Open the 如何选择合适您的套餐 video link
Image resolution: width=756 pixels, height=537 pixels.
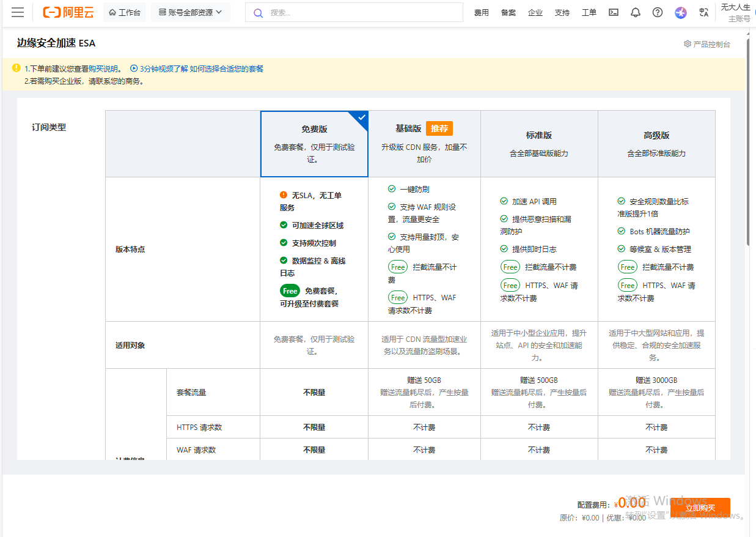click(226, 69)
